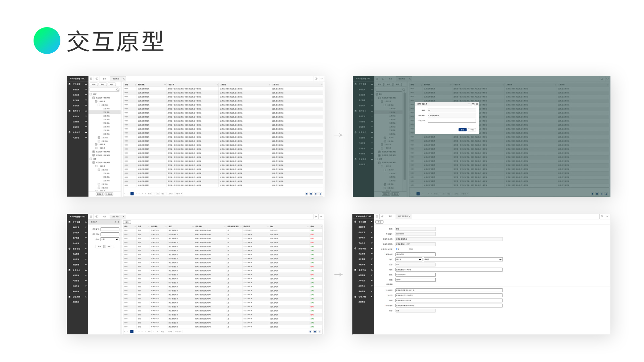Close the 货权单位 tab with its X
The height and width of the screenshot is (362, 644).
click(x=123, y=217)
